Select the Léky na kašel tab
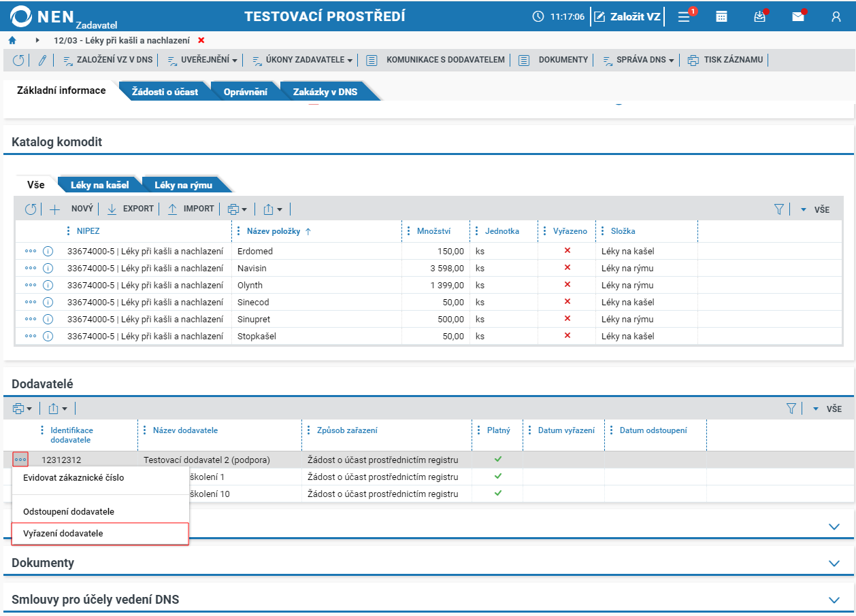 pos(100,184)
